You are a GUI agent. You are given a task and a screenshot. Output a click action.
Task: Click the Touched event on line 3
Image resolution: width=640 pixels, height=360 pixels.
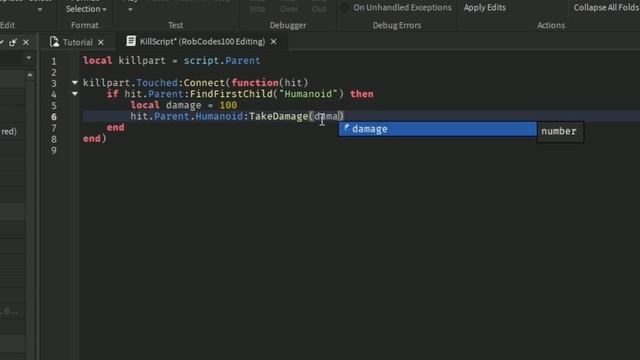tap(157, 83)
